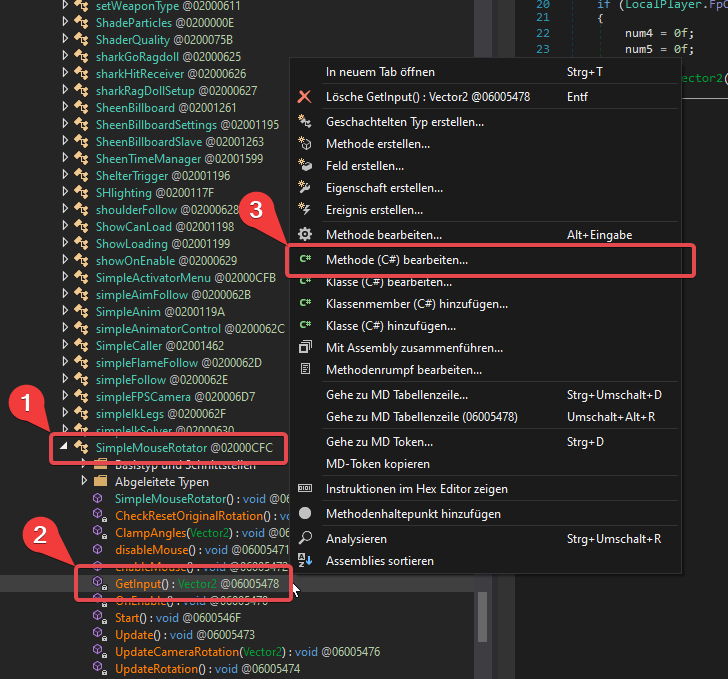Choose Methode (C#) bearbeiten... from context menu
Viewport: 728px width, 679px height.
[x=397, y=260]
